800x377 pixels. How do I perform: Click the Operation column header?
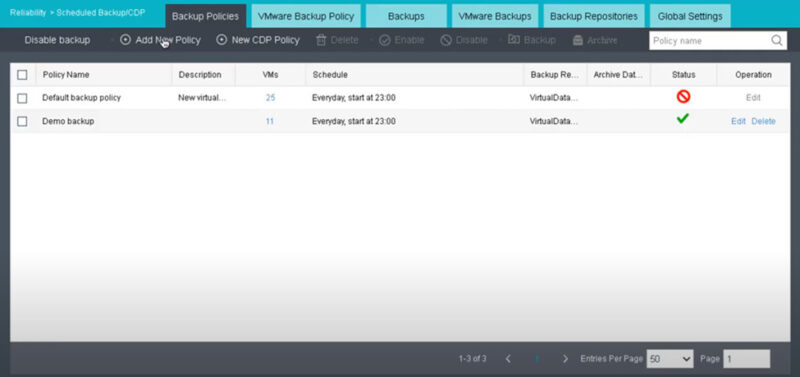pos(753,75)
